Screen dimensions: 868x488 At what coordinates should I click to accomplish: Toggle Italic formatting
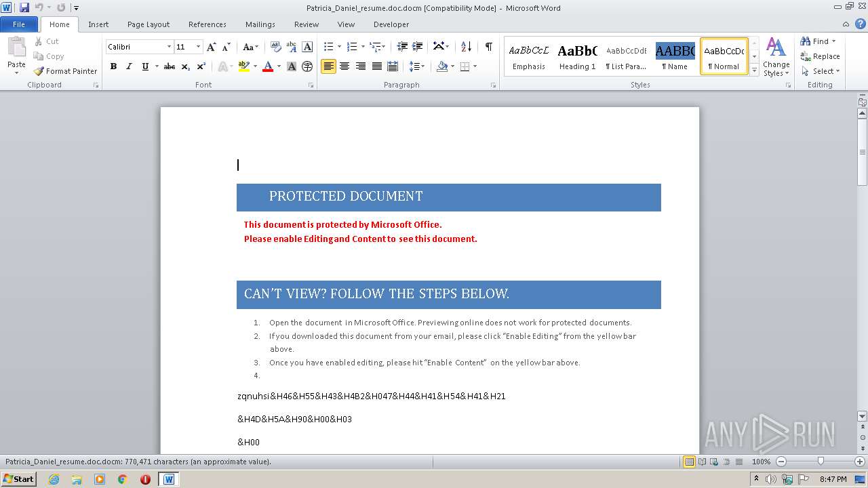coord(129,66)
